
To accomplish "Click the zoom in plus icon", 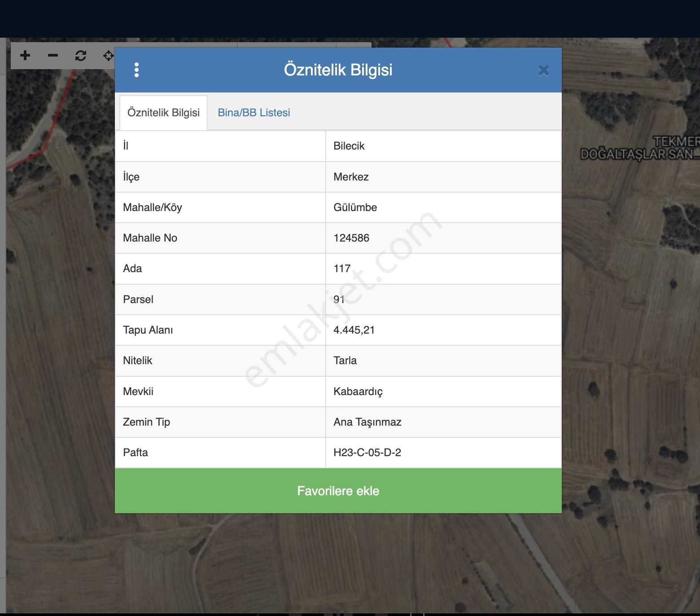I will pyautogui.click(x=25, y=55).
